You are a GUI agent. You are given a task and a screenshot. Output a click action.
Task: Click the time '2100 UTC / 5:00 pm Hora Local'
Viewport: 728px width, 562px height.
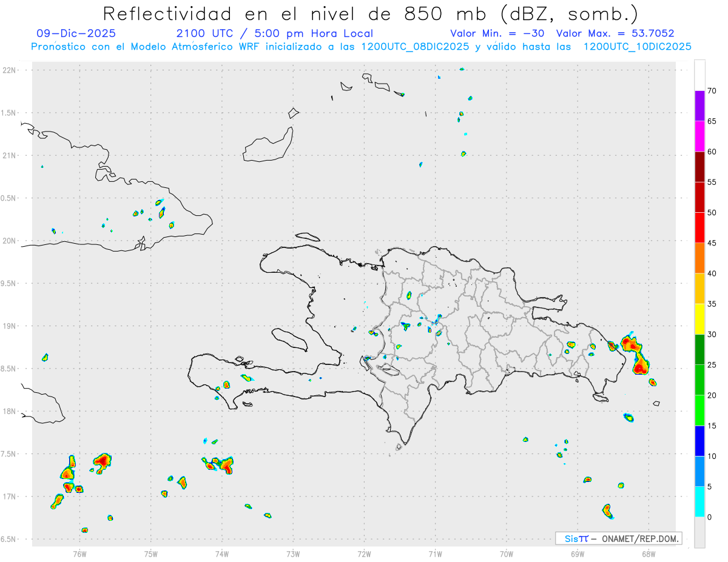275,33
